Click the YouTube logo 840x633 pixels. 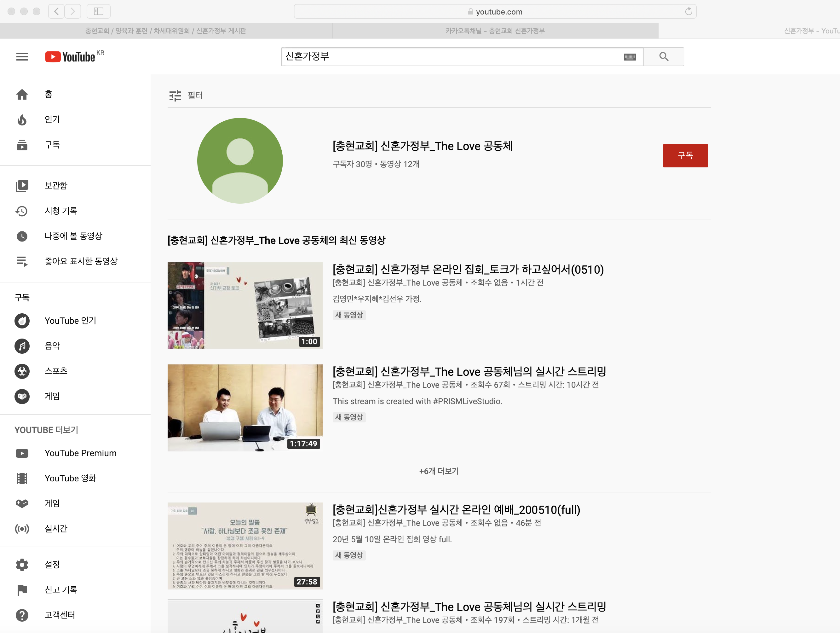click(70, 57)
